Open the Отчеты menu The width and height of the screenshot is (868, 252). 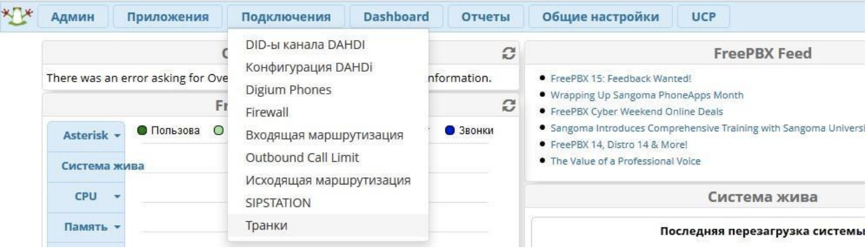(x=485, y=17)
